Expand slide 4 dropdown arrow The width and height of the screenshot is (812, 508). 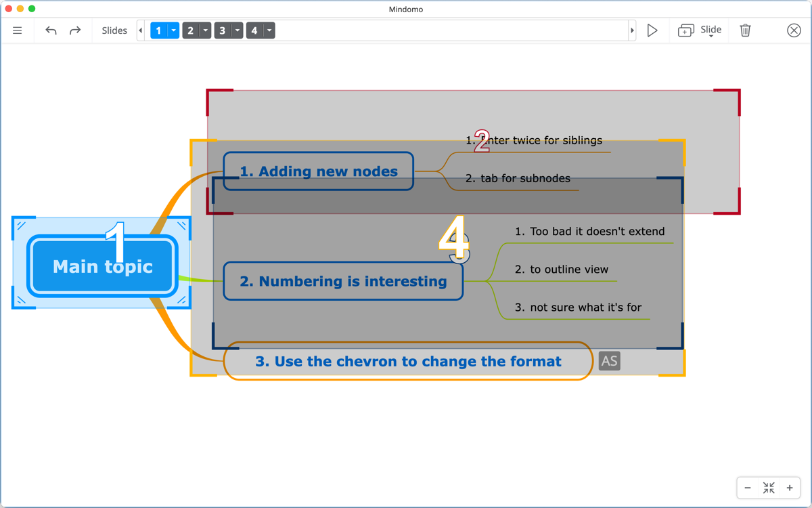tap(269, 30)
